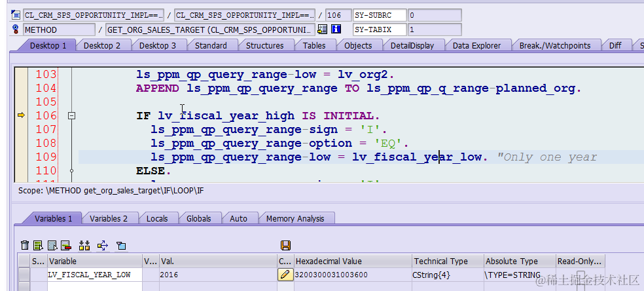644x291 pixels.
Task: Click the yellow box with arrows icon
Action: click(103, 245)
